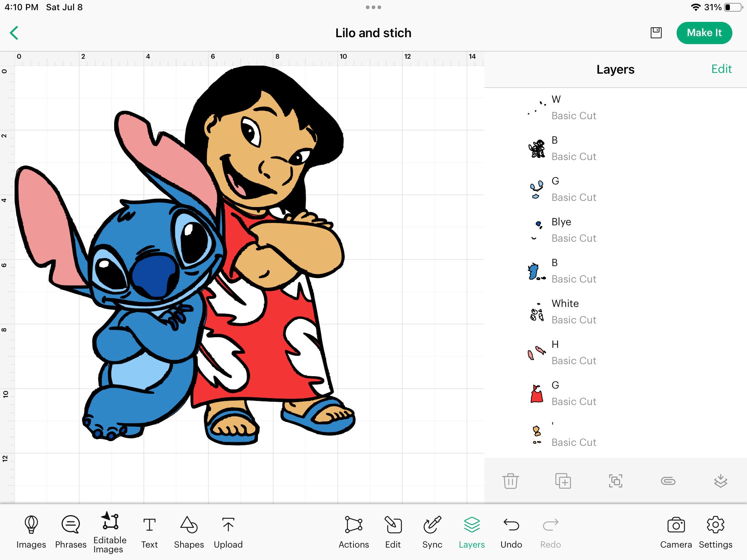Open the Shapes picker
Image resolution: width=747 pixels, height=560 pixels.
(x=189, y=532)
